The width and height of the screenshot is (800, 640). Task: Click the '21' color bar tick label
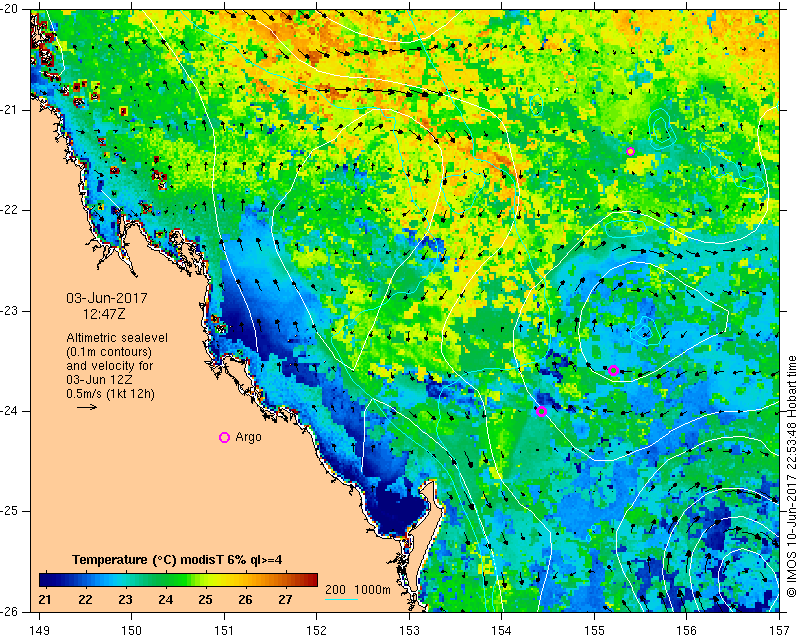tap(45, 599)
